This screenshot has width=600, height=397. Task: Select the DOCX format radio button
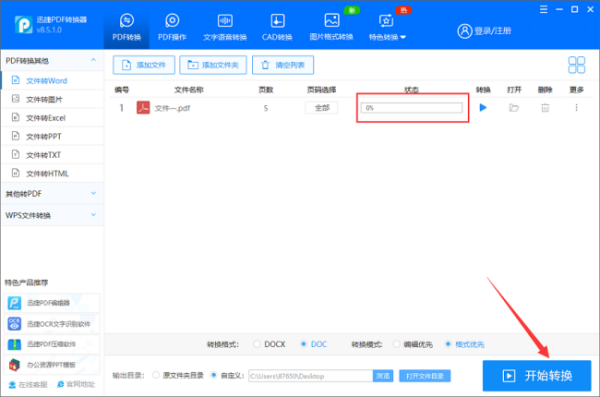click(x=257, y=344)
